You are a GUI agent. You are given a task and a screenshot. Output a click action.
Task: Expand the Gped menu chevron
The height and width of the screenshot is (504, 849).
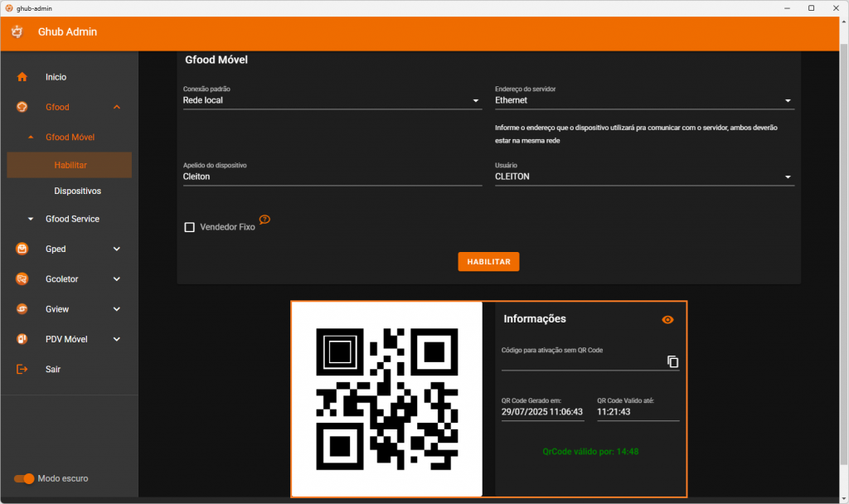(x=116, y=249)
